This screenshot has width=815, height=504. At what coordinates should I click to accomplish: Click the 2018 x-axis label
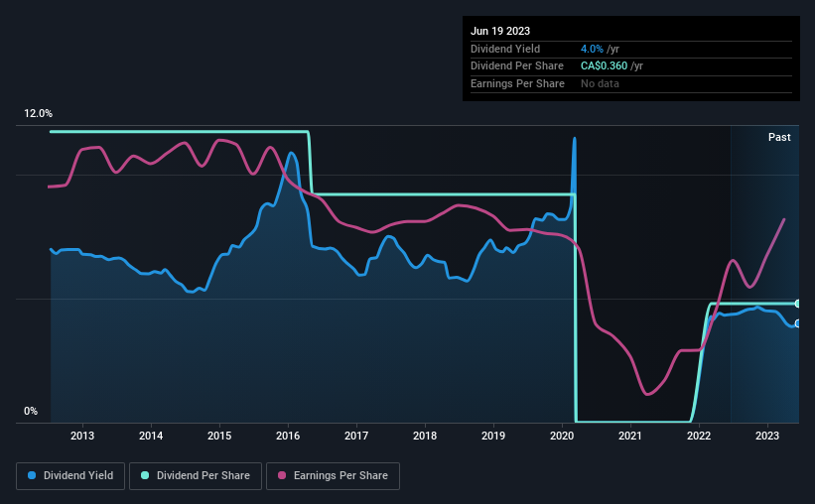[x=425, y=436]
